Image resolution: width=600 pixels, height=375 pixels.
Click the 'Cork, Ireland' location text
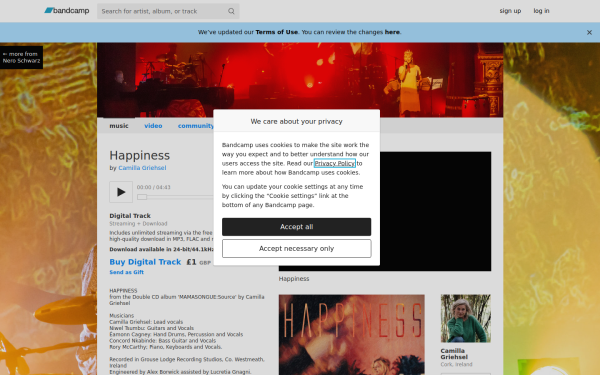tap(456, 364)
